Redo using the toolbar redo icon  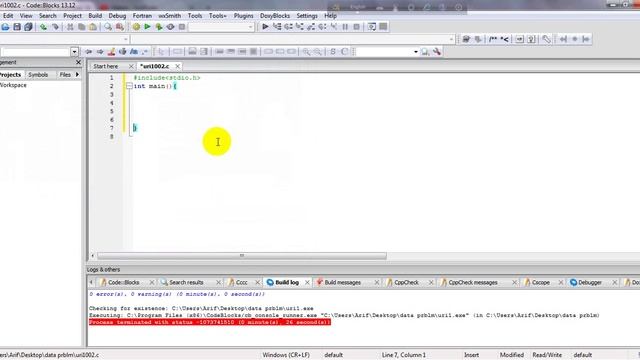point(55,27)
